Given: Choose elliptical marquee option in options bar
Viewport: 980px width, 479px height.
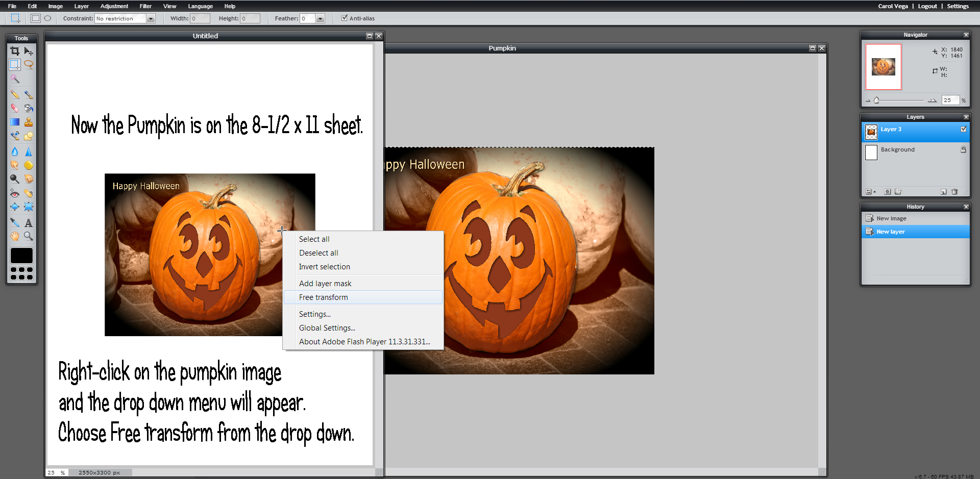Looking at the screenshot, I should [47, 18].
